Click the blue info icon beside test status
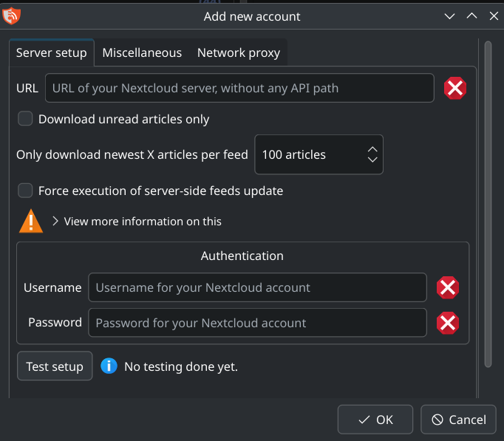Screen dimensions: 504x441 click(109, 366)
